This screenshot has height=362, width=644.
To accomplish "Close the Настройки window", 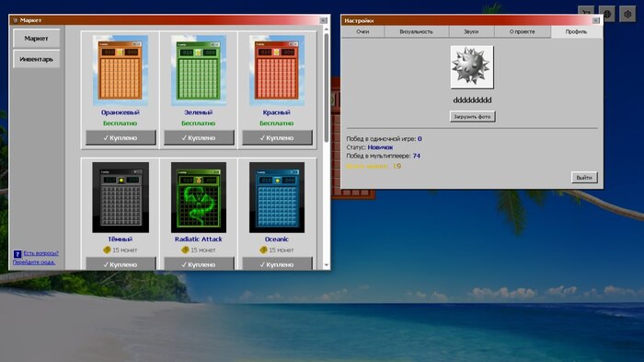I will tap(596, 20).
